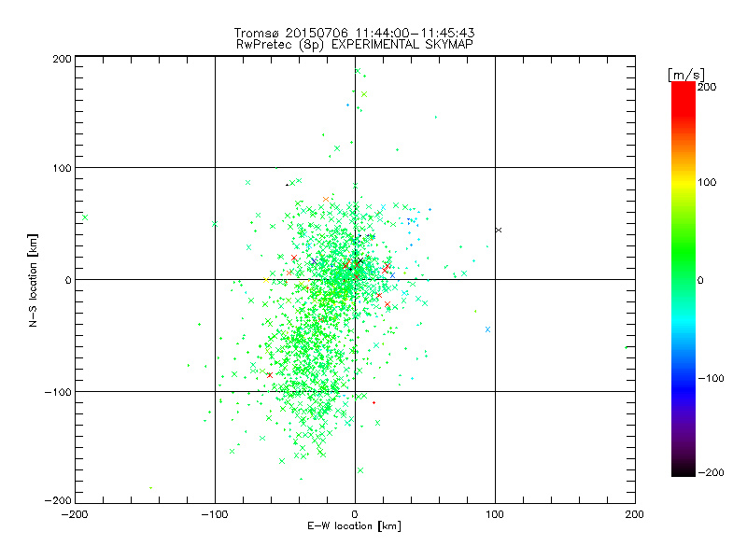Screen dimensions: 747x560
Task: Click the x-axis '100' tick label
Action: coord(495,514)
